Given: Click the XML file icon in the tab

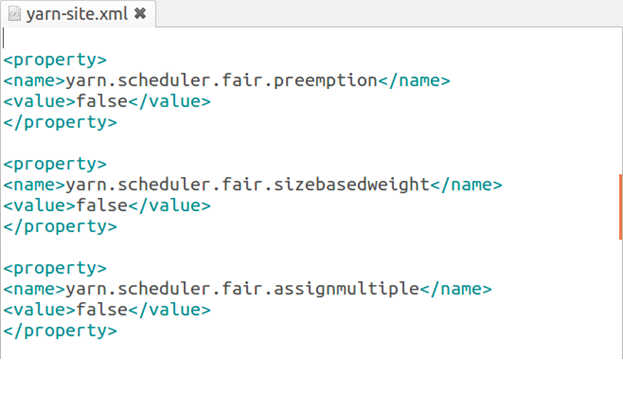Looking at the screenshot, I should [15, 14].
